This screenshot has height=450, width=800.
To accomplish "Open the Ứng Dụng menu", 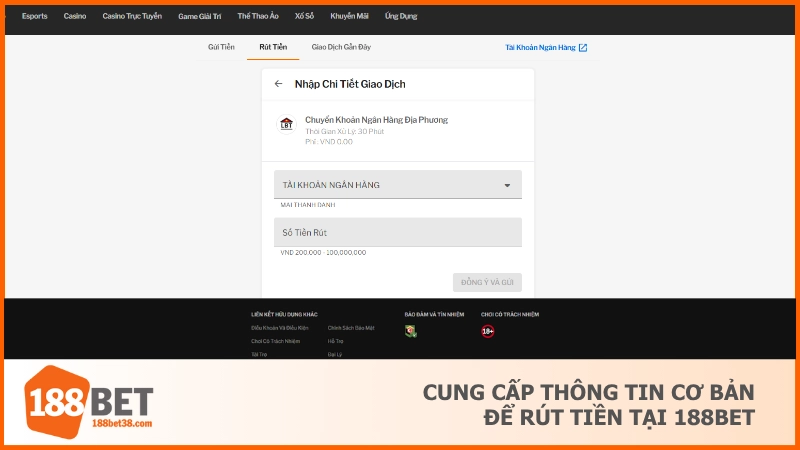I will pyautogui.click(x=401, y=16).
